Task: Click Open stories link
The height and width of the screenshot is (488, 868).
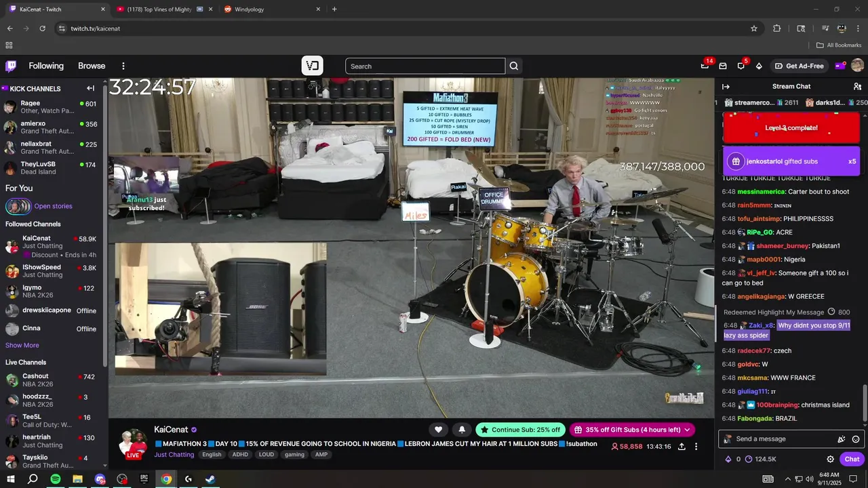Action: pos(53,206)
